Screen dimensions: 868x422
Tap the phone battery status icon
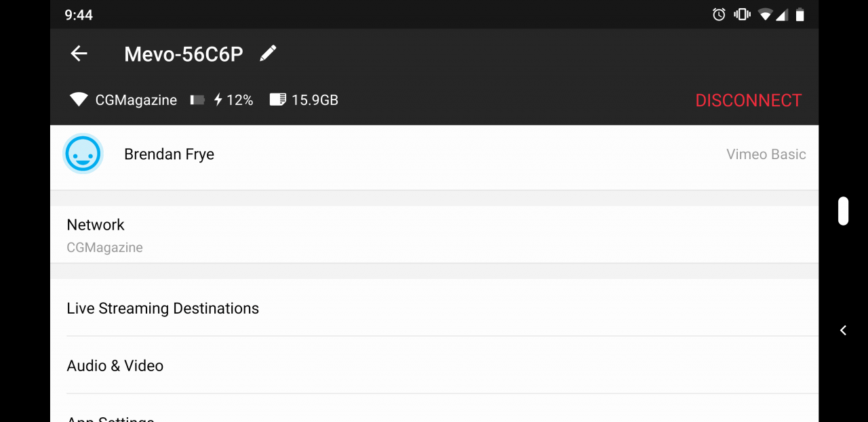click(800, 14)
